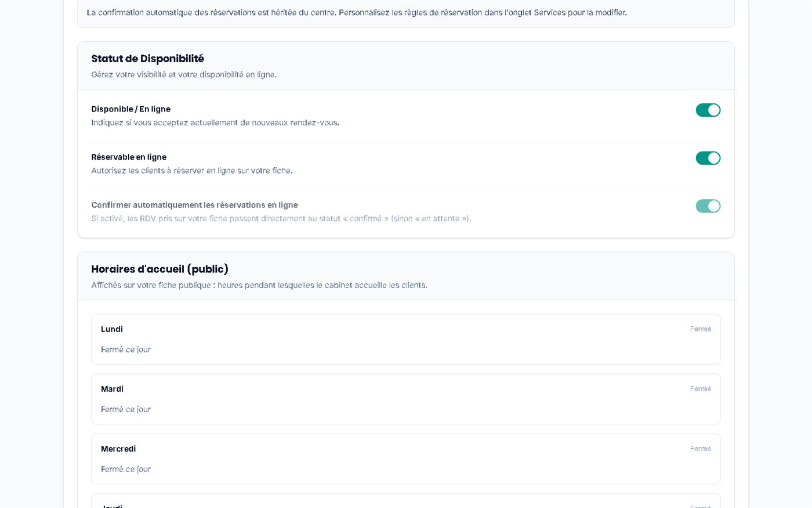The height and width of the screenshot is (508, 812).
Task: Select the Mardi day label
Action: point(112,389)
